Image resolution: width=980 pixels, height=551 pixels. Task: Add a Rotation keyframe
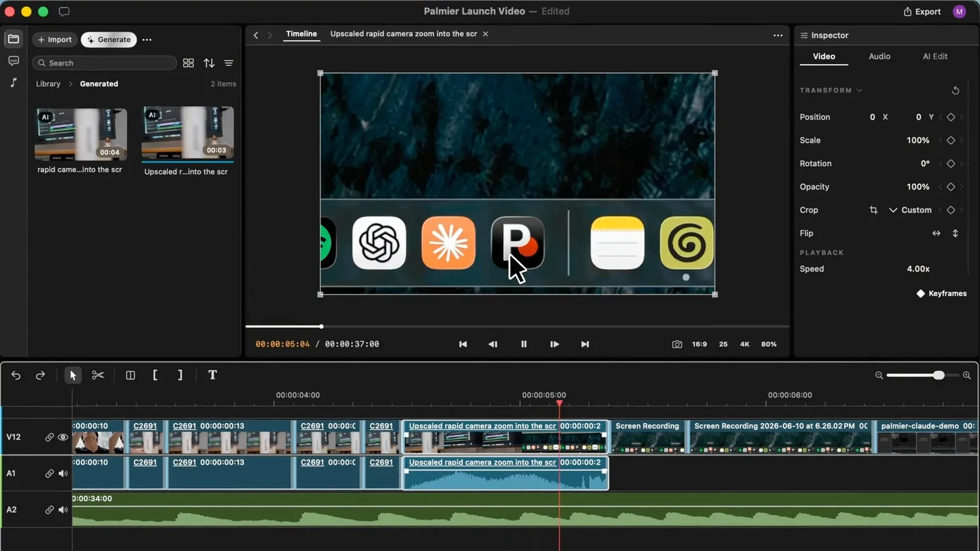(951, 164)
